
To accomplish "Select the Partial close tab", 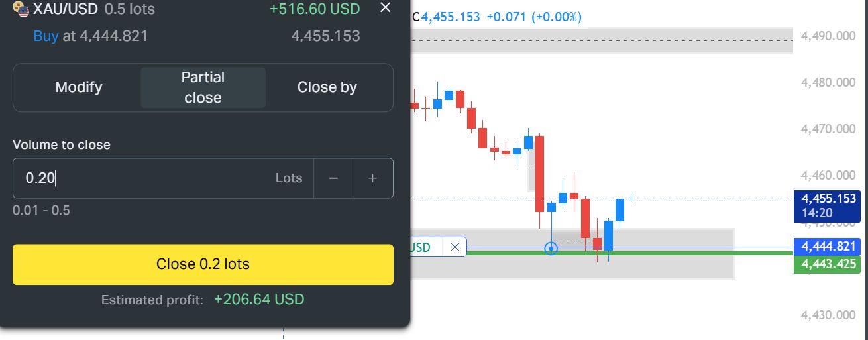I will 203,87.
